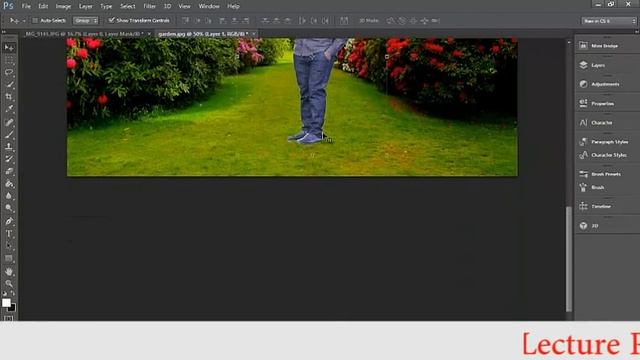Open the 3D menu
This screenshot has height=360, width=640.
tap(167, 6)
